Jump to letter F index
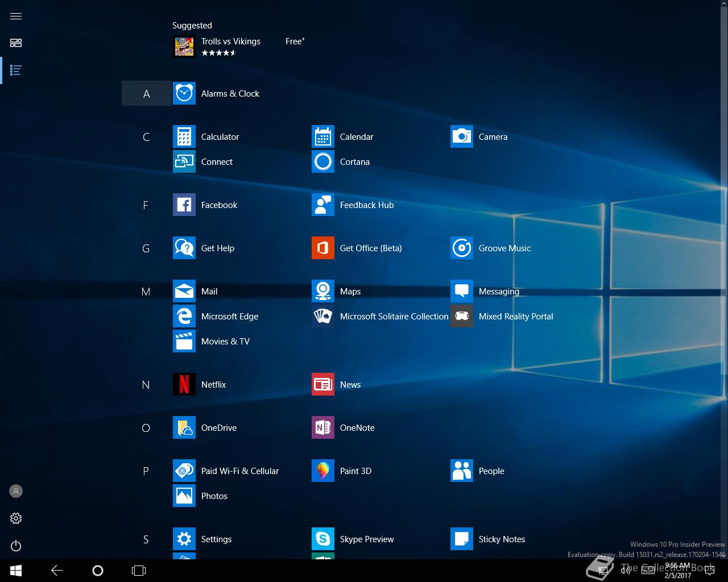This screenshot has height=582, width=728. (x=146, y=205)
